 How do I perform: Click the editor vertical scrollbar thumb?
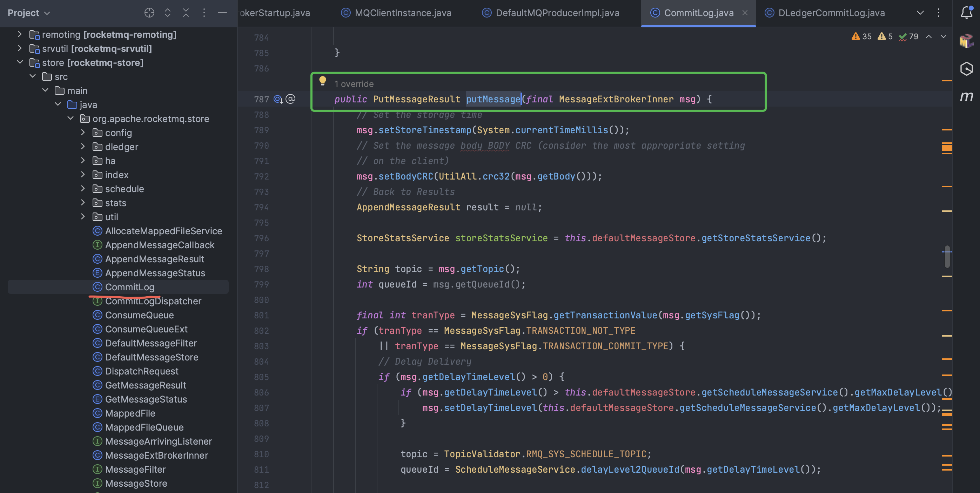tap(947, 256)
